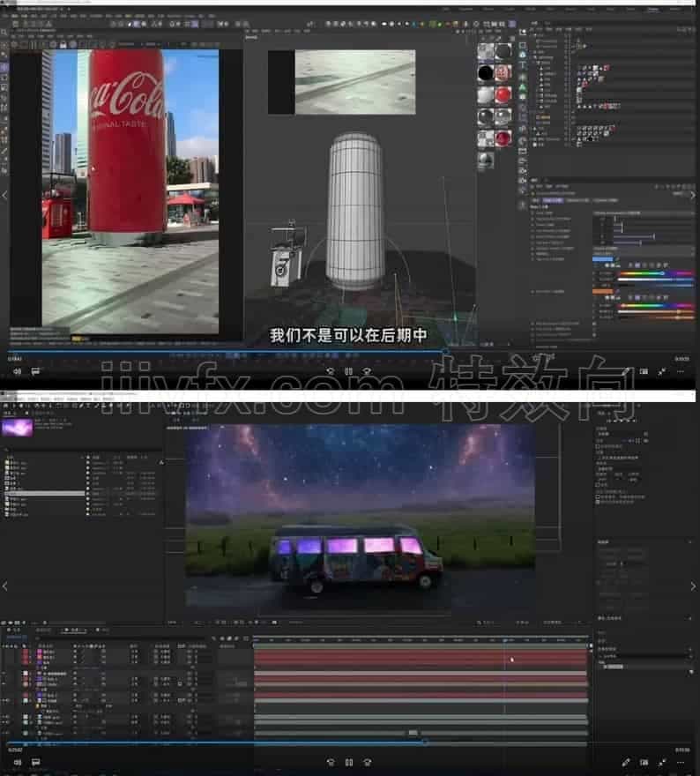Click the upper video's blue progress bar handle
Image resolution: width=700 pixels, height=776 pixels.
pos(444,351)
